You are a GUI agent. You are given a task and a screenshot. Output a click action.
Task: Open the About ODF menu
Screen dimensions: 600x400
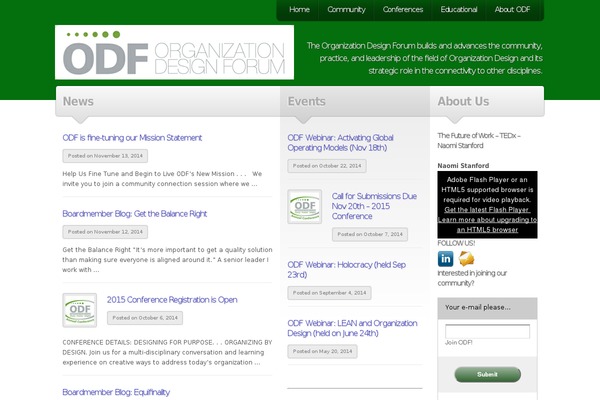coord(512,10)
